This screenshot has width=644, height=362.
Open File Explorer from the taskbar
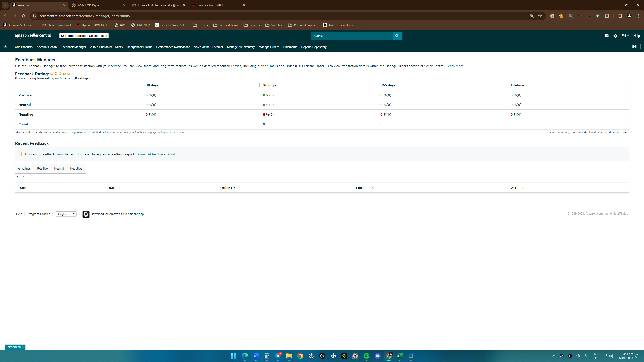[289, 356]
